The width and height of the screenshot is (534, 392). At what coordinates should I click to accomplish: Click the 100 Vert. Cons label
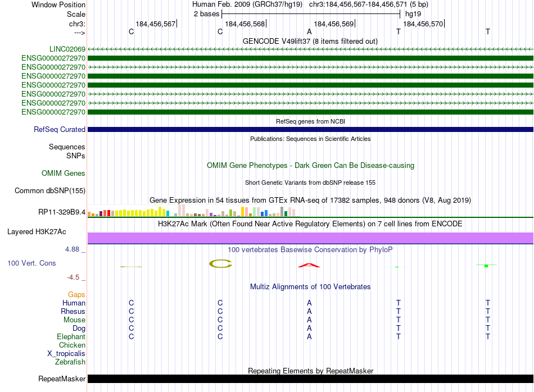[31, 263]
